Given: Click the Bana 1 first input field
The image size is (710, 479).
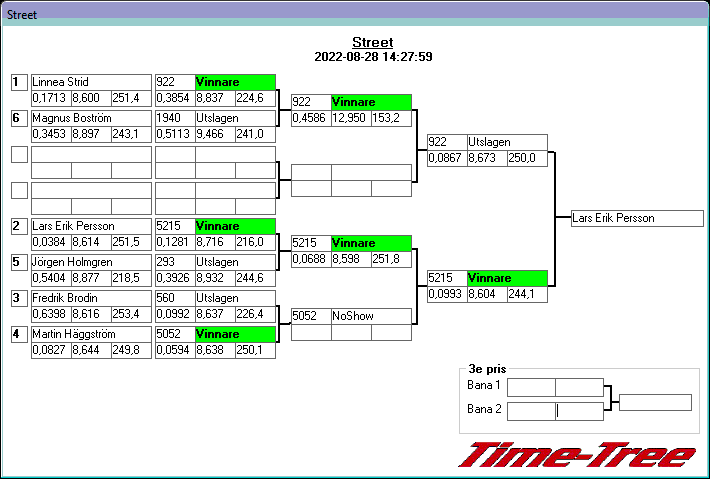Looking at the screenshot, I should click(531, 388).
